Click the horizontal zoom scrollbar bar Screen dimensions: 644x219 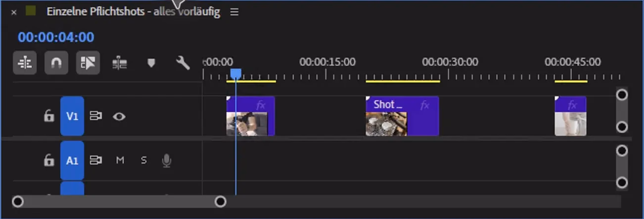[x=119, y=201]
